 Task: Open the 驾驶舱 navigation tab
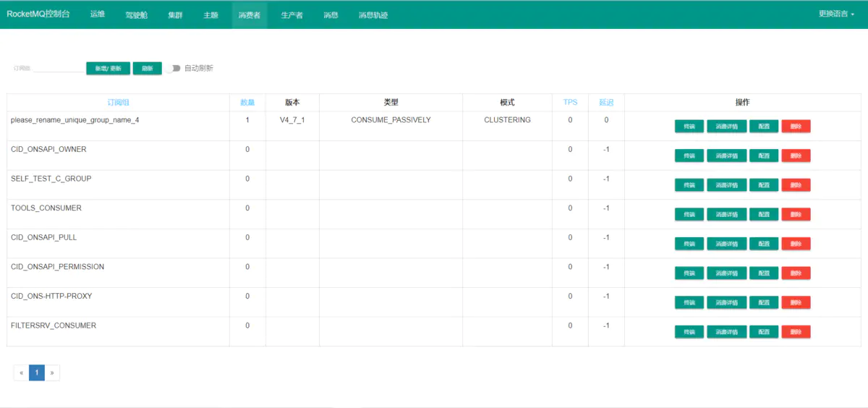pyautogui.click(x=136, y=14)
